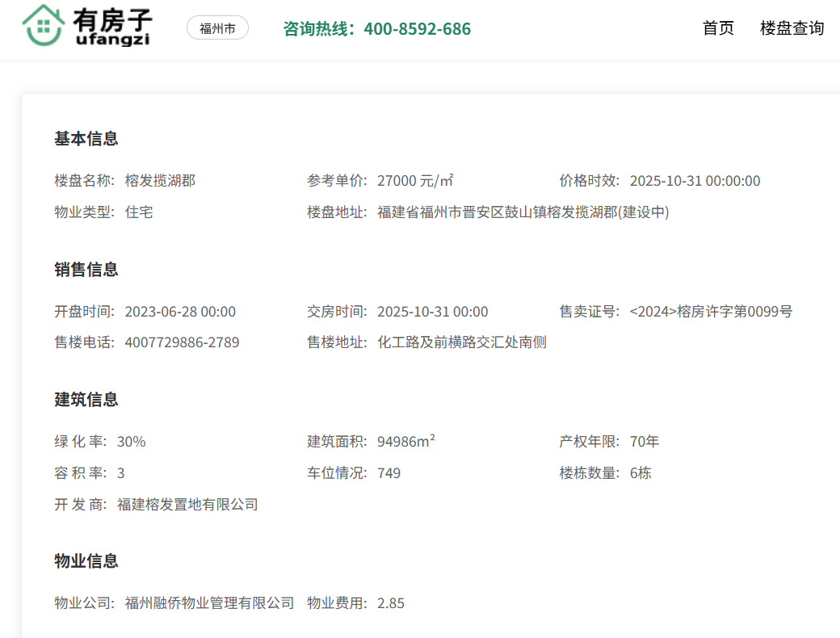Go to the 首页 menu item

tap(718, 28)
